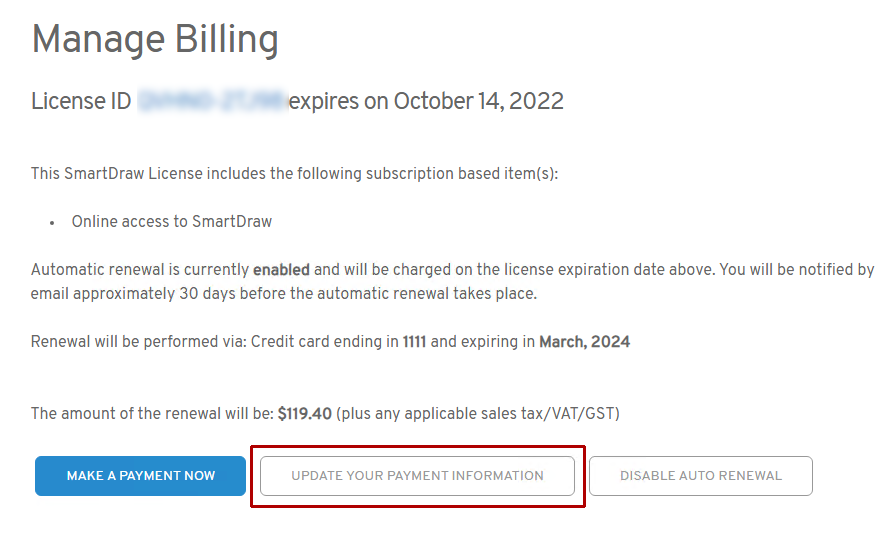Click the $119.40 renewal amount
893x552 pixels.
click(x=304, y=413)
